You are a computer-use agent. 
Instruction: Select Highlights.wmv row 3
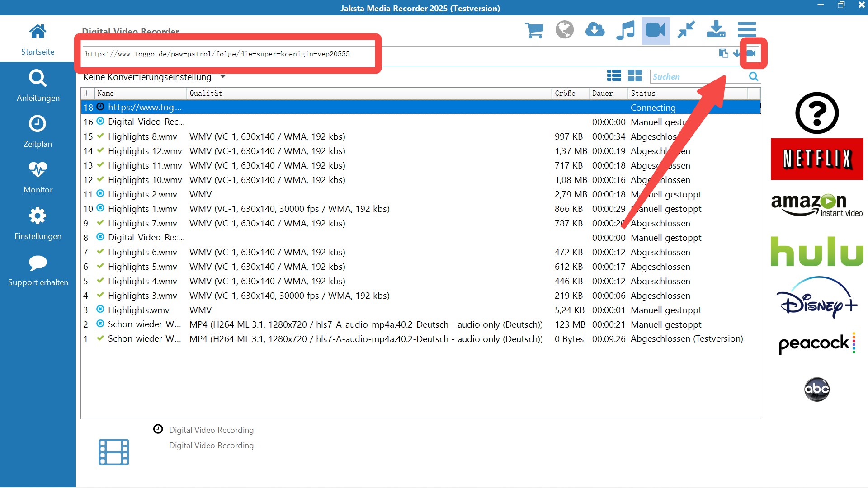(x=420, y=310)
